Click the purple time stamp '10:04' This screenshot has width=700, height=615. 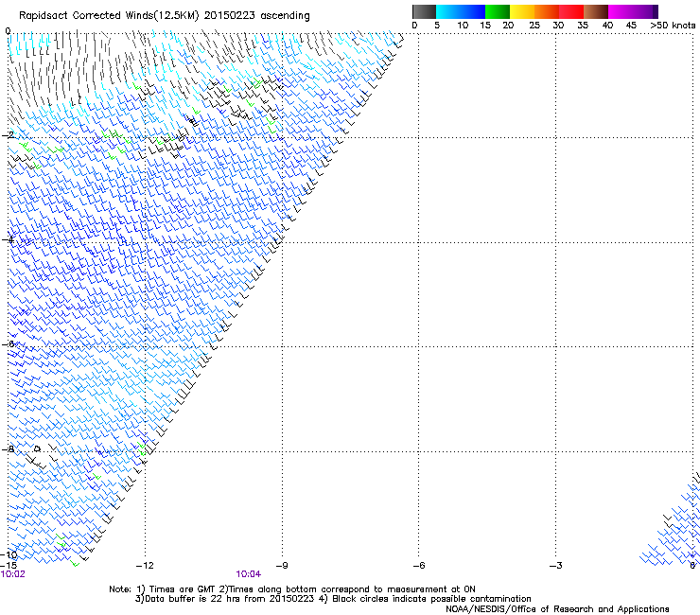tap(249, 574)
